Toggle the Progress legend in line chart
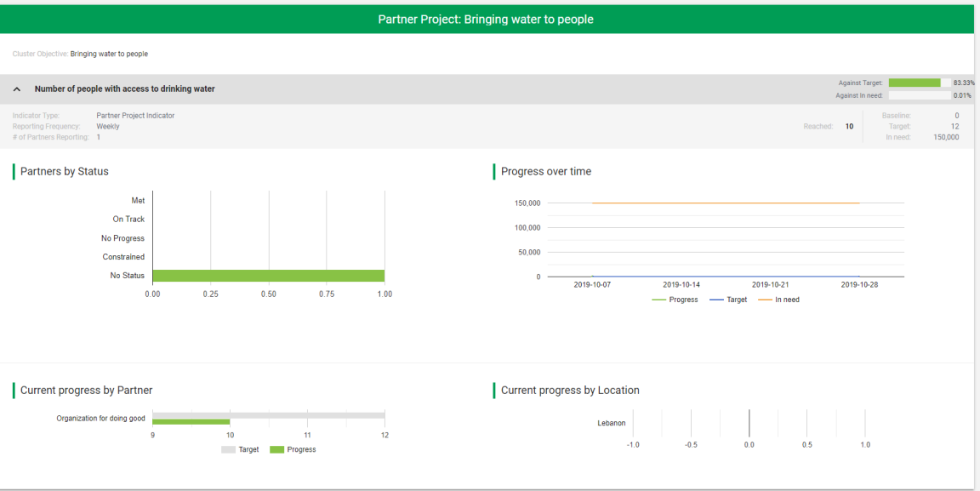The image size is (980, 491). [x=675, y=300]
